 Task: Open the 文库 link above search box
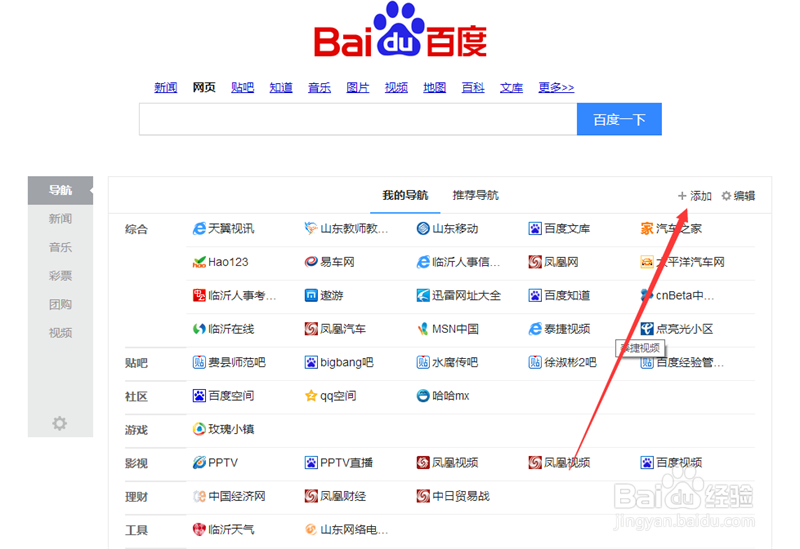[x=511, y=88]
